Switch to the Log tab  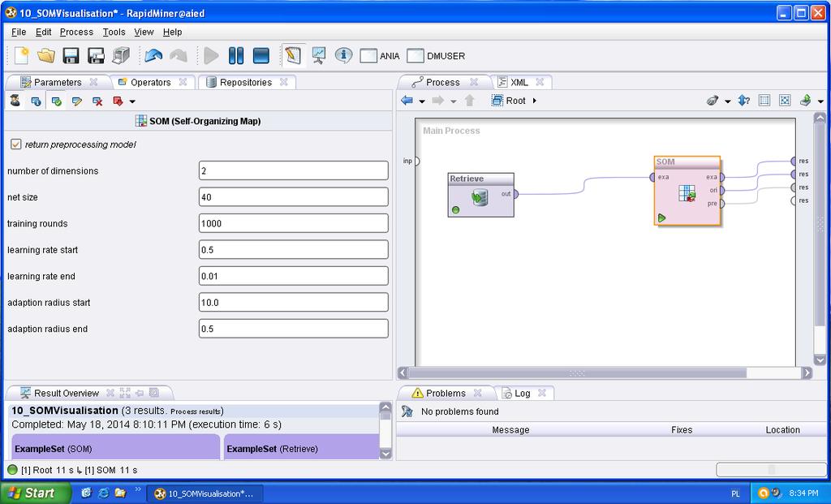pos(522,394)
